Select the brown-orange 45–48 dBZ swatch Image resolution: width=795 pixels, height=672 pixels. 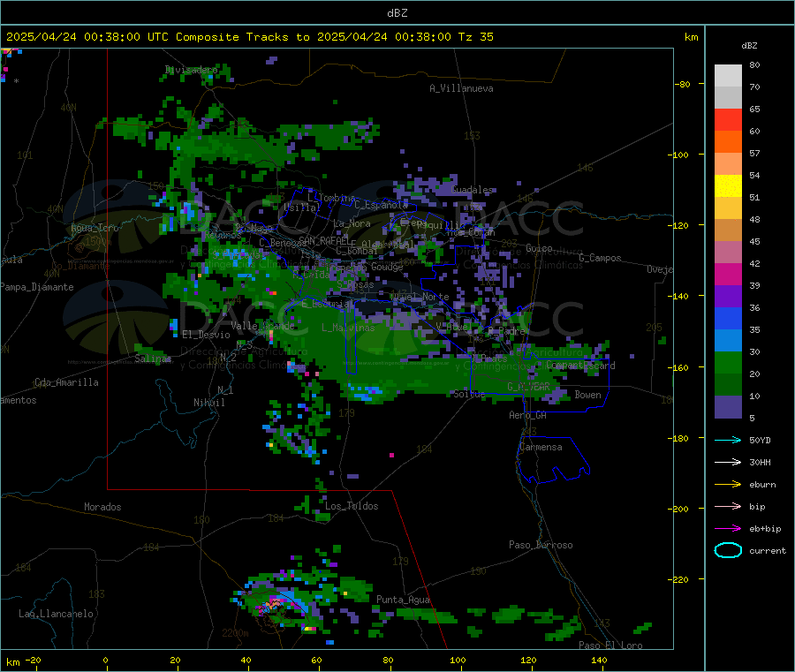click(x=728, y=230)
